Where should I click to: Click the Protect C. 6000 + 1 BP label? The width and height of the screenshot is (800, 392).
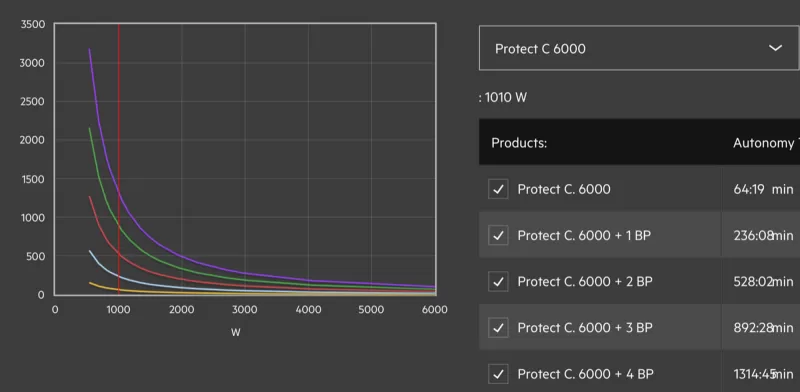coord(584,235)
